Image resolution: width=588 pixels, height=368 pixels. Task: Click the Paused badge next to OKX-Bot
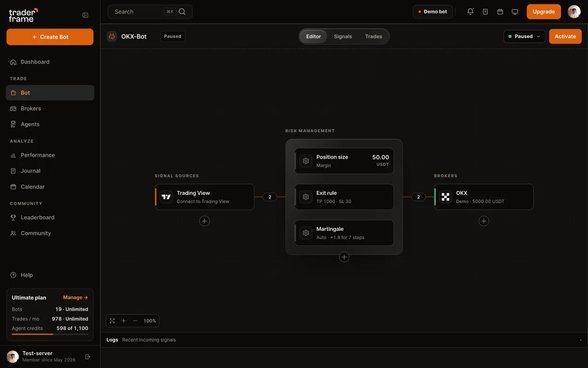(173, 36)
